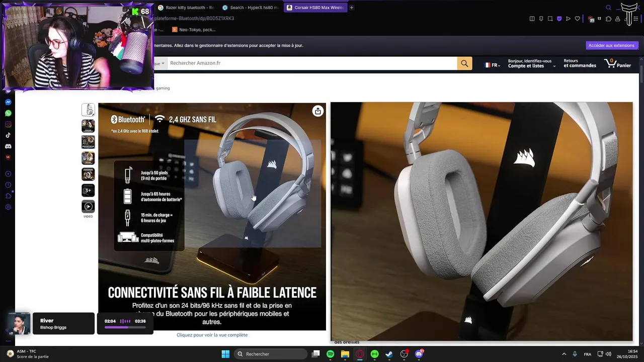644x362 pixels.
Task: Click Accéder aux extensions button
Action: (x=612, y=45)
